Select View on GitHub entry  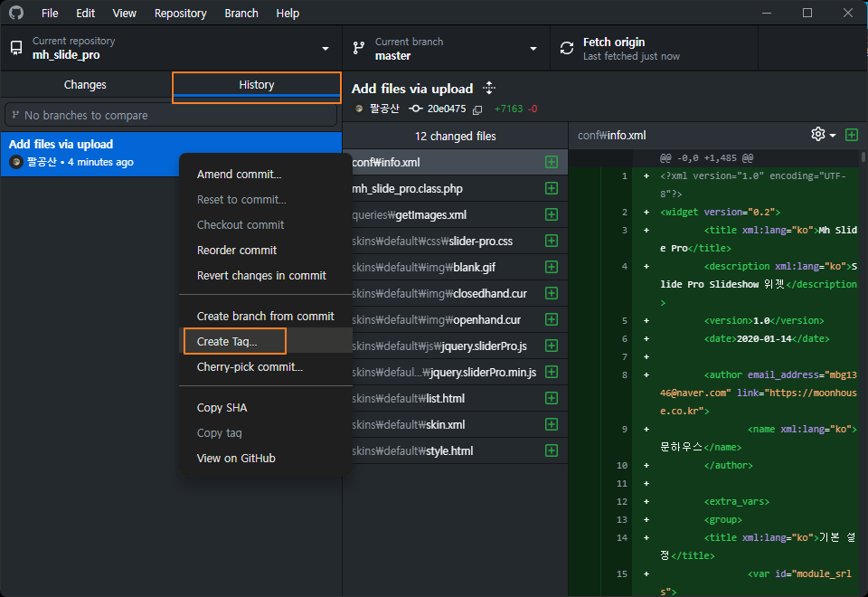266,458
